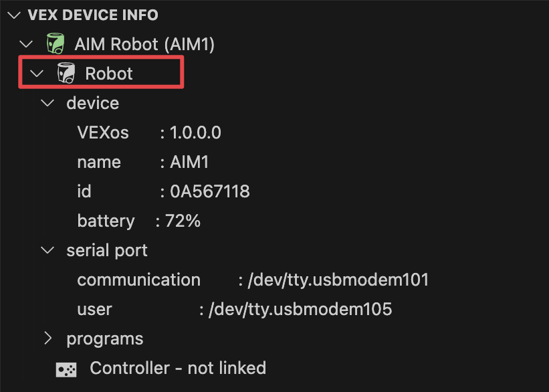Click the Controller - not linked label
Image resolution: width=549 pixels, height=392 pixels.
177,368
